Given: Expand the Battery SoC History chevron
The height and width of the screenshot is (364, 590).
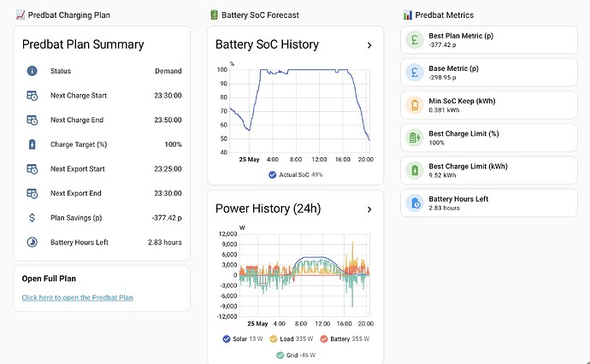Looking at the screenshot, I should [369, 45].
